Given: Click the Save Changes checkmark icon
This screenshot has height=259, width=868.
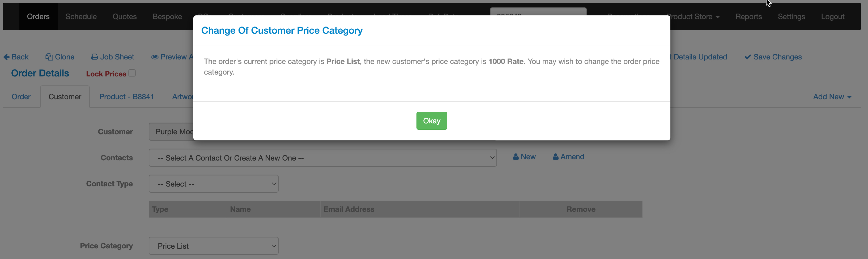Looking at the screenshot, I should coord(748,57).
